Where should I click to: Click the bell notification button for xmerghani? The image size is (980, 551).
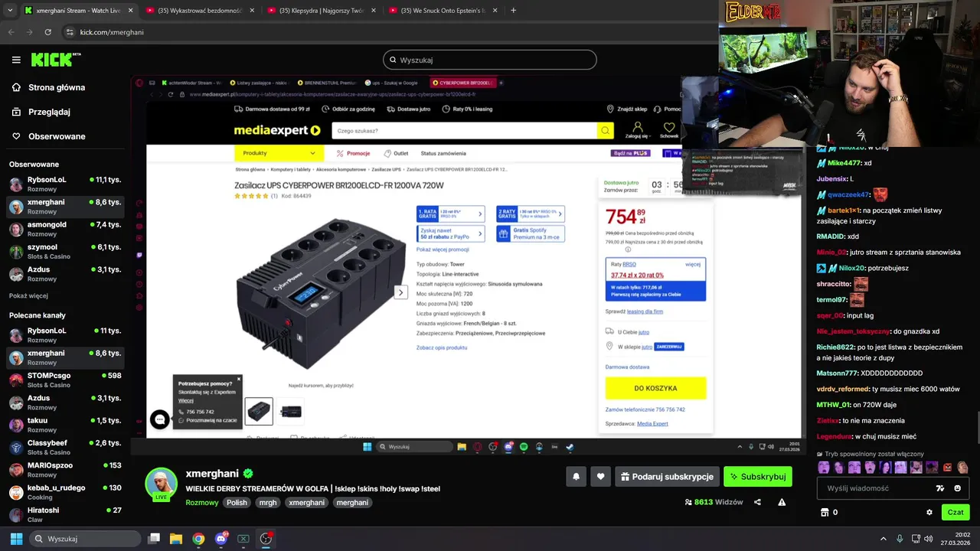pos(576,477)
